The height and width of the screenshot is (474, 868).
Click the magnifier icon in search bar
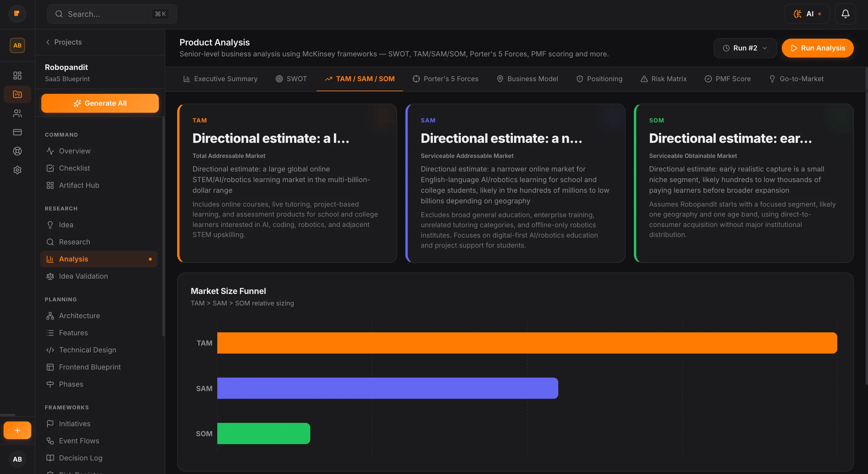pyautogui.click(x=59, y=14)
